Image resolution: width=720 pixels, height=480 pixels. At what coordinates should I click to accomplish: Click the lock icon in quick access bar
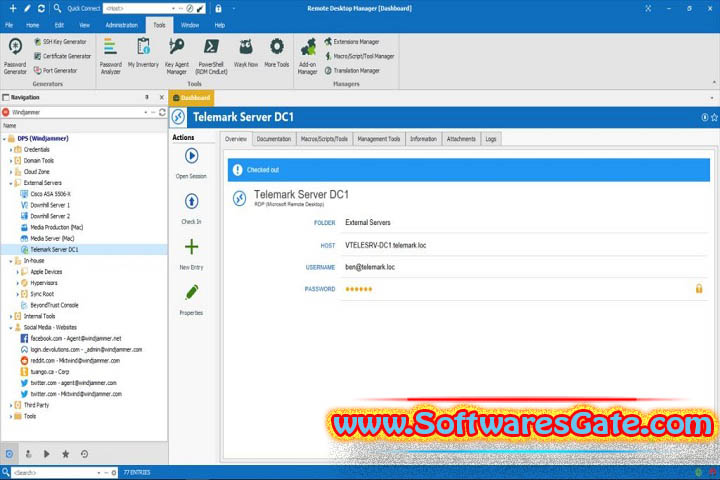click(218, 8)
